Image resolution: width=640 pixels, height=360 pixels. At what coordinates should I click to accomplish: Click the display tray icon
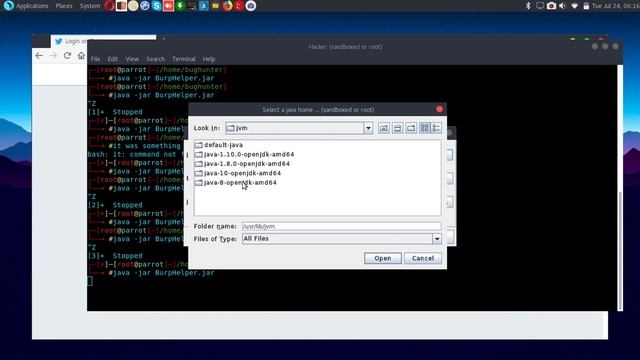pyautogui.click(x=540, y=6)
